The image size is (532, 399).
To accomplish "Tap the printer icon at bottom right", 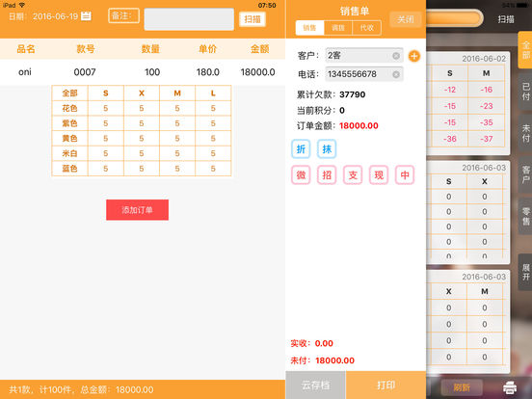I will tap(510, 387).
